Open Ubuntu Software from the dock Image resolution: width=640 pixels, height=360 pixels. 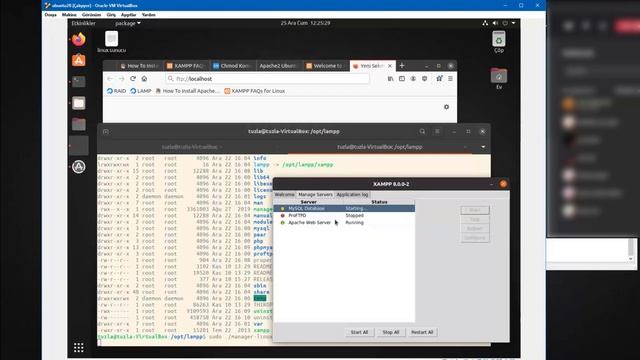click(79, 60)
